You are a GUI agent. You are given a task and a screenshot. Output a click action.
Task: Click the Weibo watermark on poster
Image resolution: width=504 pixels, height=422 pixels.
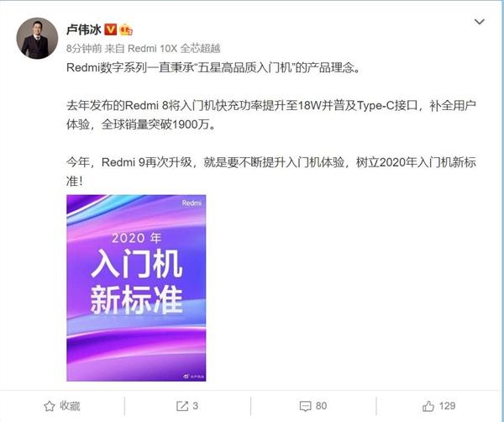(x=193, y=376)
